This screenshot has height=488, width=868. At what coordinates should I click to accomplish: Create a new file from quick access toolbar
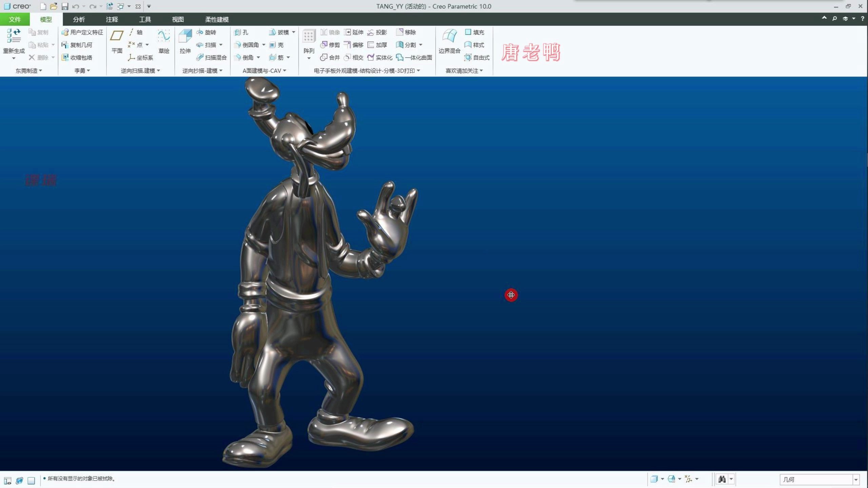click(43, 6)
